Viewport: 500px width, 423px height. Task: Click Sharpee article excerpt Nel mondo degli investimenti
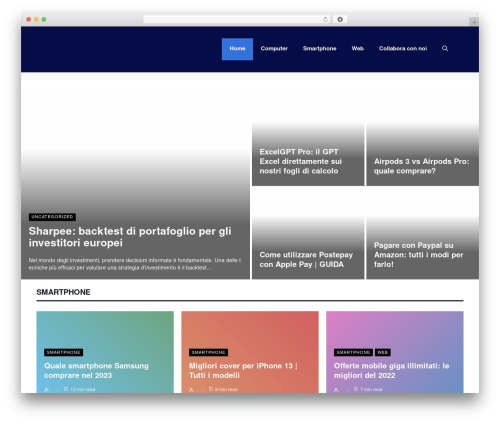[x=135, y=264]
